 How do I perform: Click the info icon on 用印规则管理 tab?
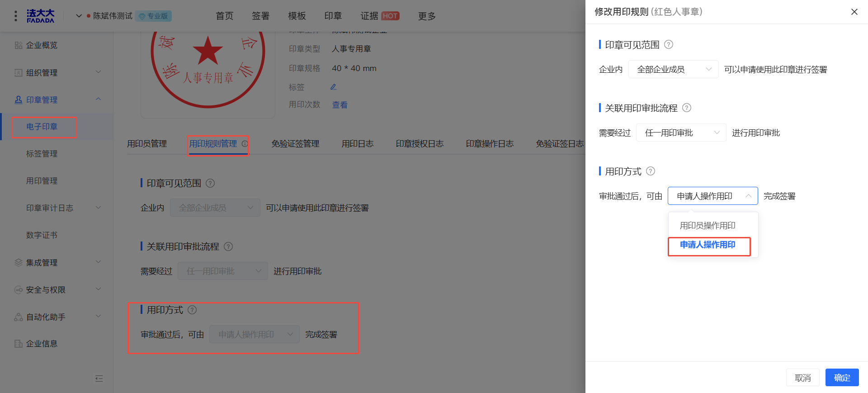pyautogui.click(x=245, y=144)
